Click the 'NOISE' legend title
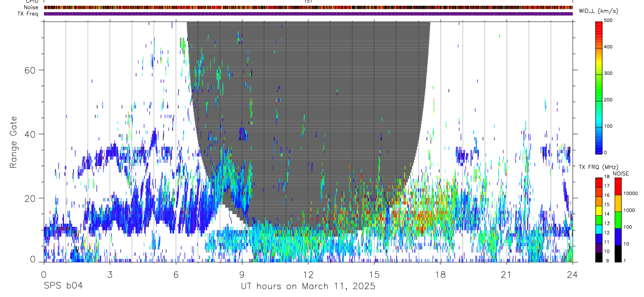Screen dimensions: 644x297 pos(620,173)
